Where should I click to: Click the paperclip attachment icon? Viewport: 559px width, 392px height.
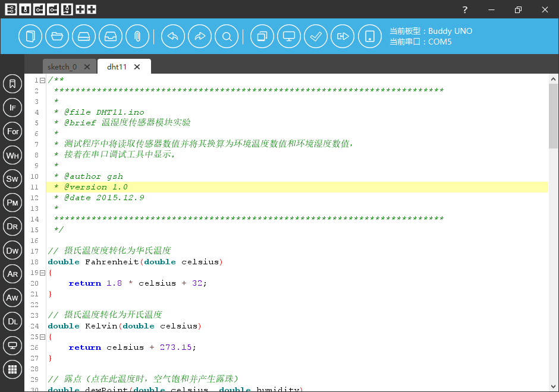pos(137,36)
